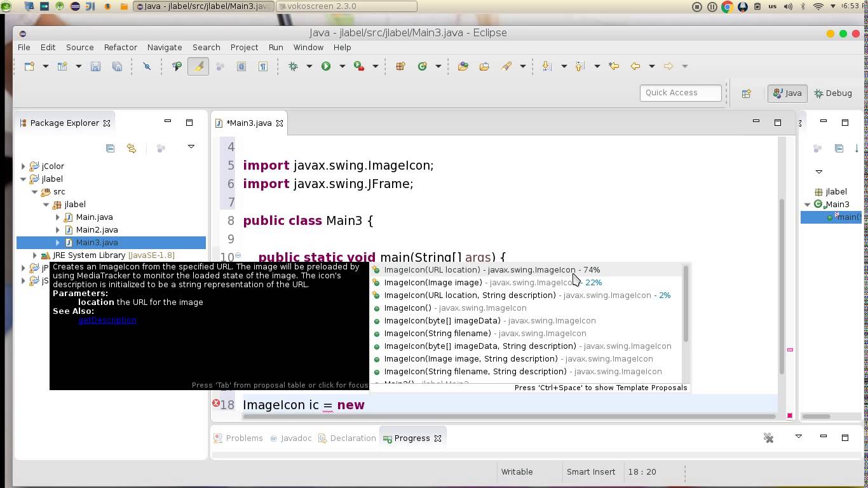Image resolution: width=868 pixels, height=488 pixels.
Task: Expand the jColor project
Action: coord(24,166)
